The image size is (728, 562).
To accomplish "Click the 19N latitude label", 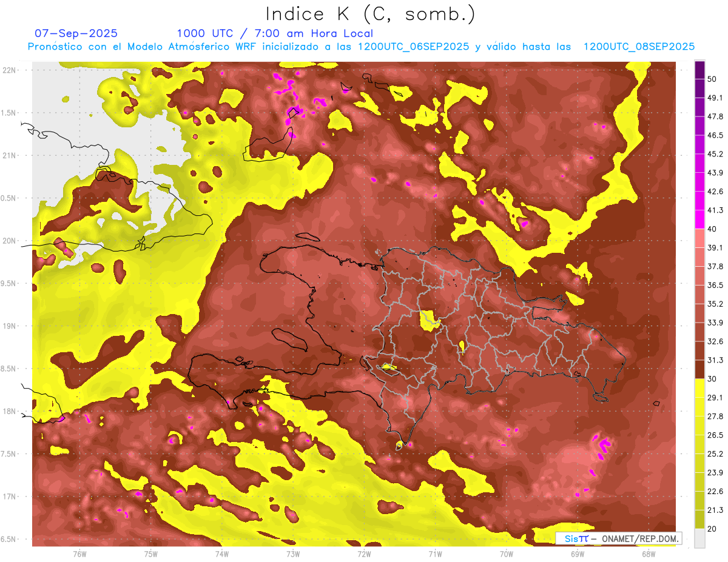I will click(x=9, y=326).
